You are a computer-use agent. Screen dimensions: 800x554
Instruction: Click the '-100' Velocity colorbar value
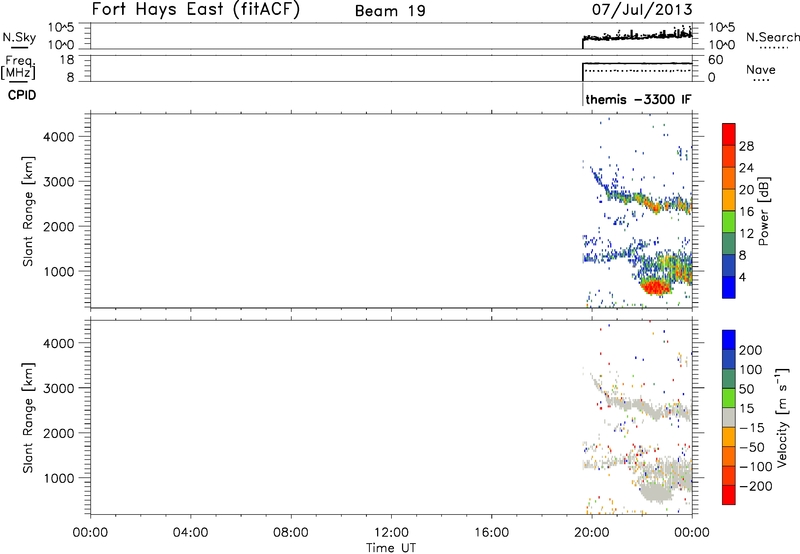[756, 467]
